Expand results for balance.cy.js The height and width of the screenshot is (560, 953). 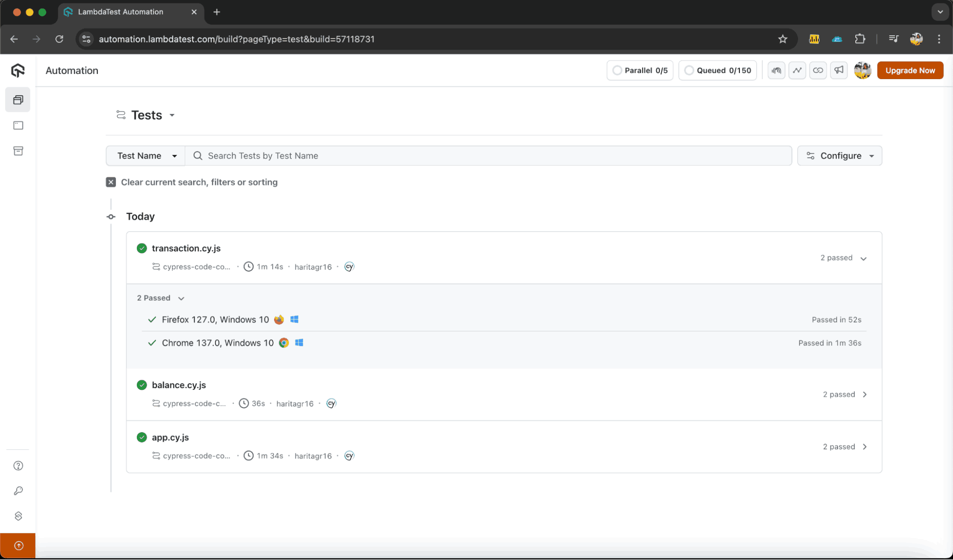[x=864, y=394]
